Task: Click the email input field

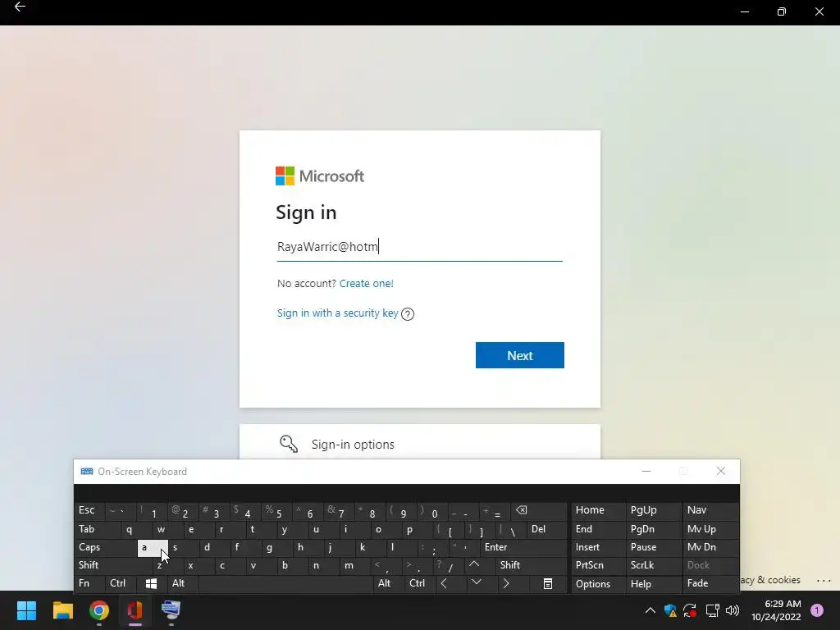Action: [x=419, y=246]
